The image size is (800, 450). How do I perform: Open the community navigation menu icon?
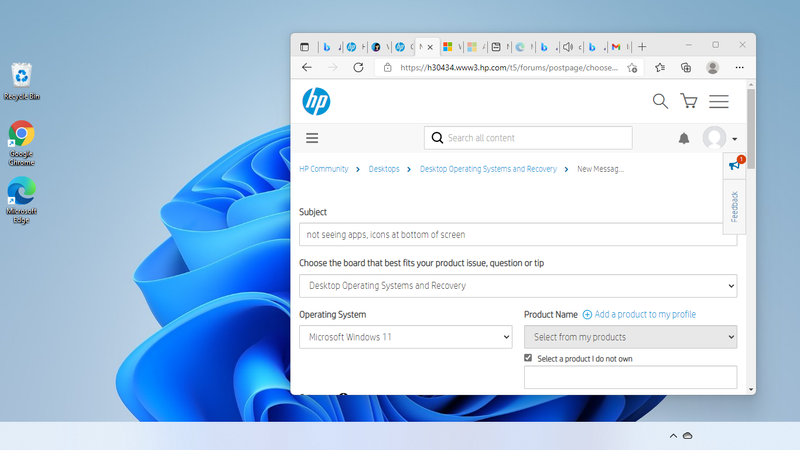coord(312,138)
